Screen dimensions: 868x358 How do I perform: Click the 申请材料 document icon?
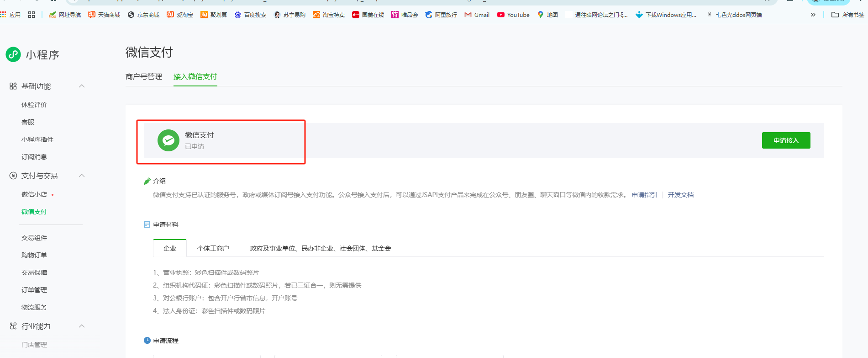[x=147, y=224]
